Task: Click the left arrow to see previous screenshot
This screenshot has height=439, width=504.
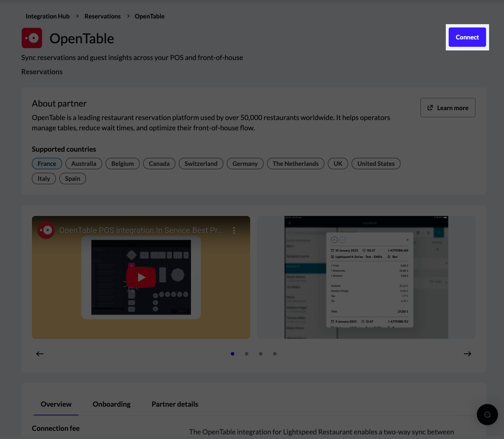Action: pyautogui.click(x=40, y=354)
